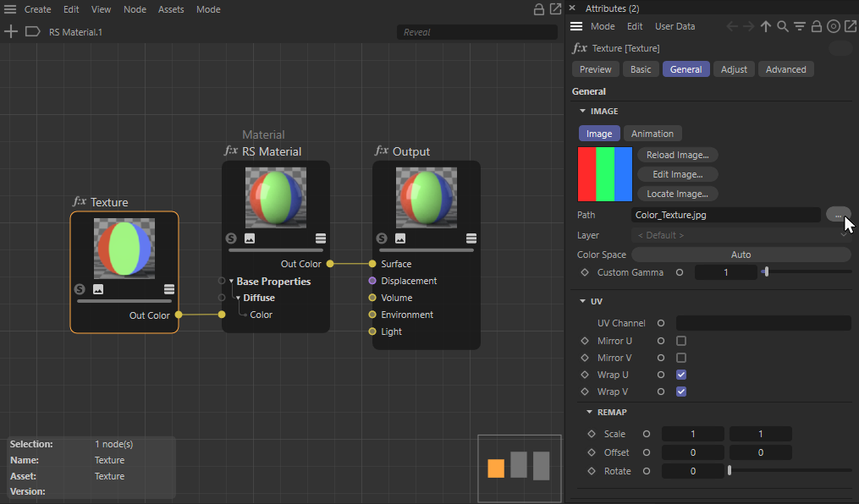Image resolution: width=859 pixels, height=504 pixels.
Task: Click the Custom Gamma slider
Action: tap(808, 272)
